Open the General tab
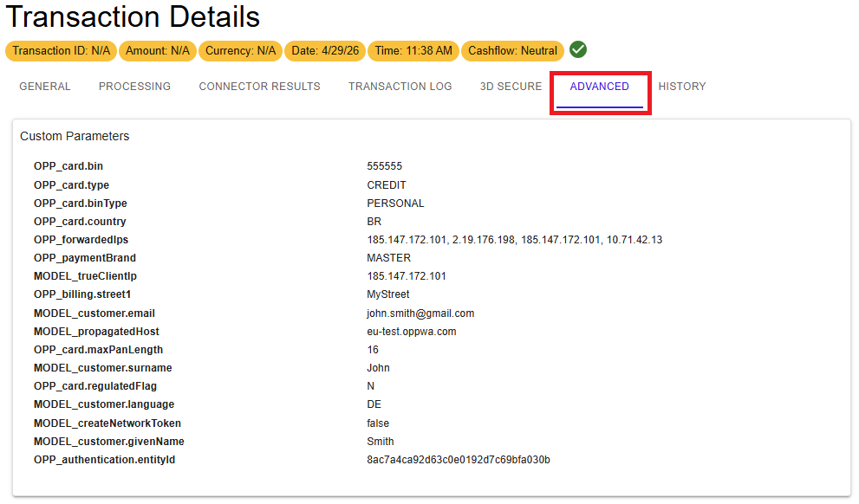The height and width of the screenshot is (504, 859). (45, 87)
